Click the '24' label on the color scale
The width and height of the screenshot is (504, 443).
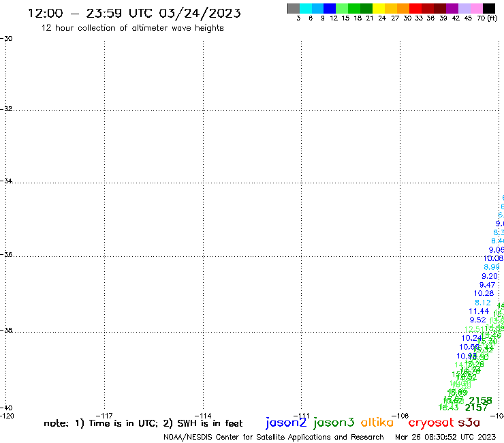tap(382, 18)
